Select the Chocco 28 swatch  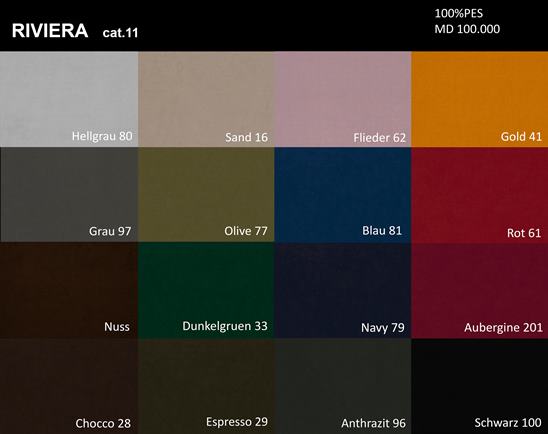69,386
